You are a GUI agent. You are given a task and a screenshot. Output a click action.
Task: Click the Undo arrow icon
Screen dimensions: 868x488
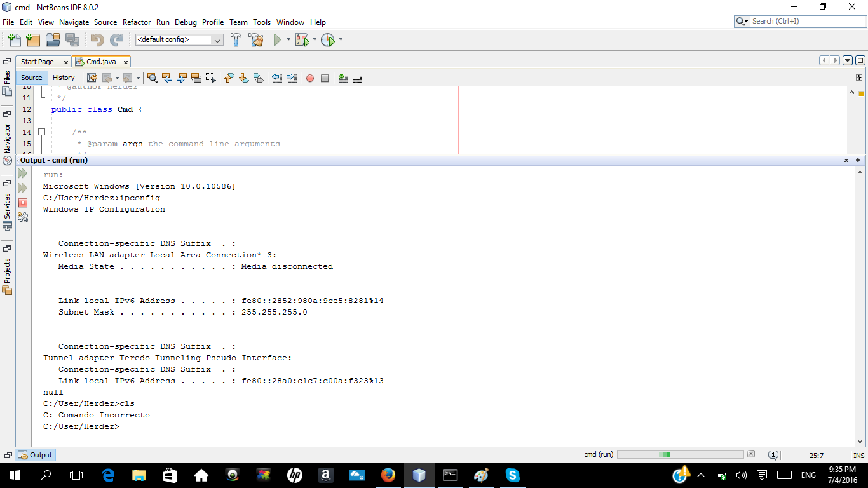97,40
